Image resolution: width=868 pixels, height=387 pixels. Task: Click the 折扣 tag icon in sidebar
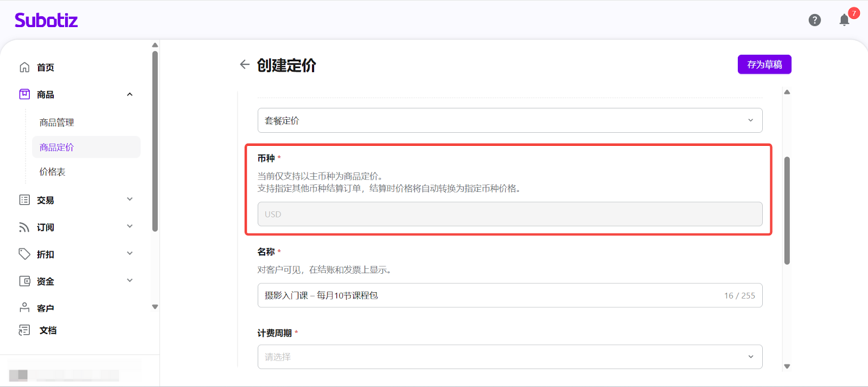[x=24, y=254]
